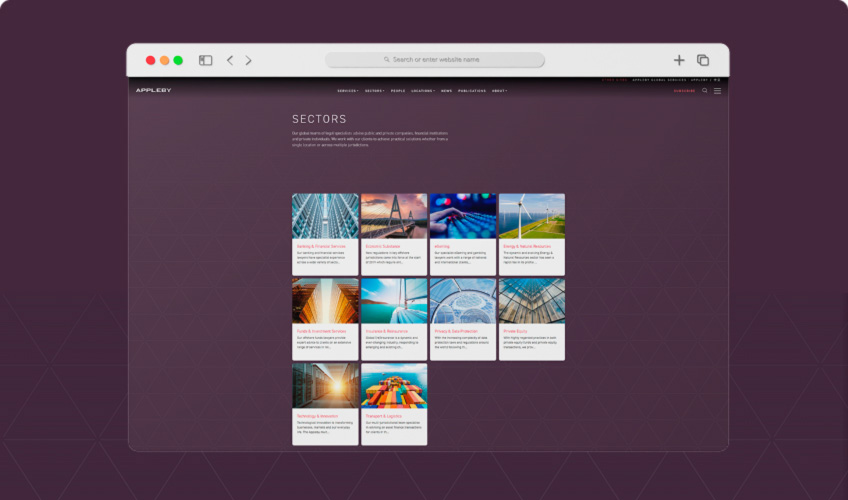The height and width of the screenshot is (500, 848).
Task: Select the wind turbine Energy sector thumbnail
Action: (x=531, y=216)
